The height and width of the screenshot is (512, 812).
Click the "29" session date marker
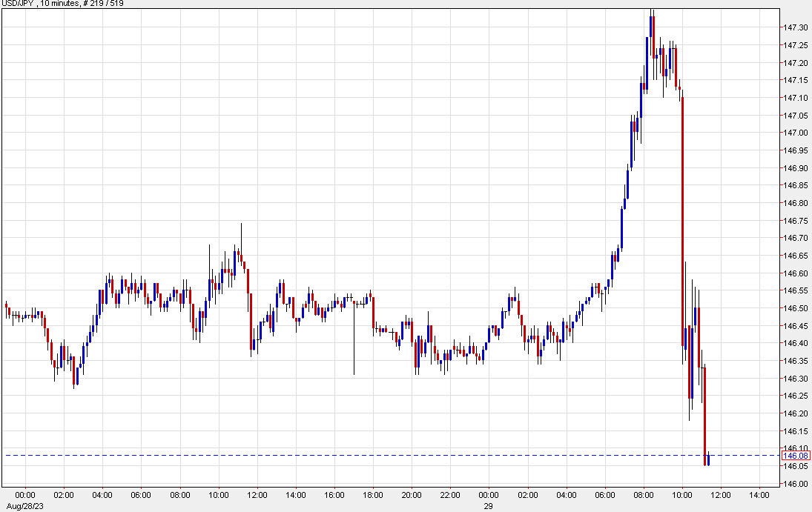(488, 507)
